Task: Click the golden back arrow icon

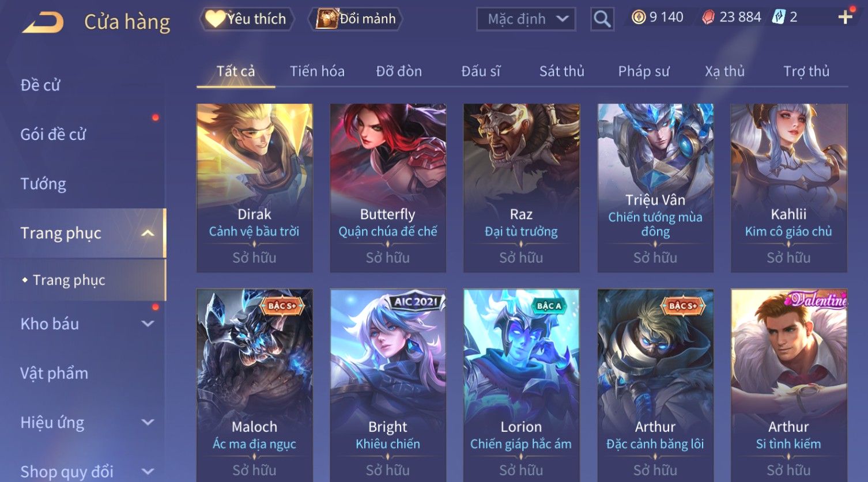Action: (43, 23)
